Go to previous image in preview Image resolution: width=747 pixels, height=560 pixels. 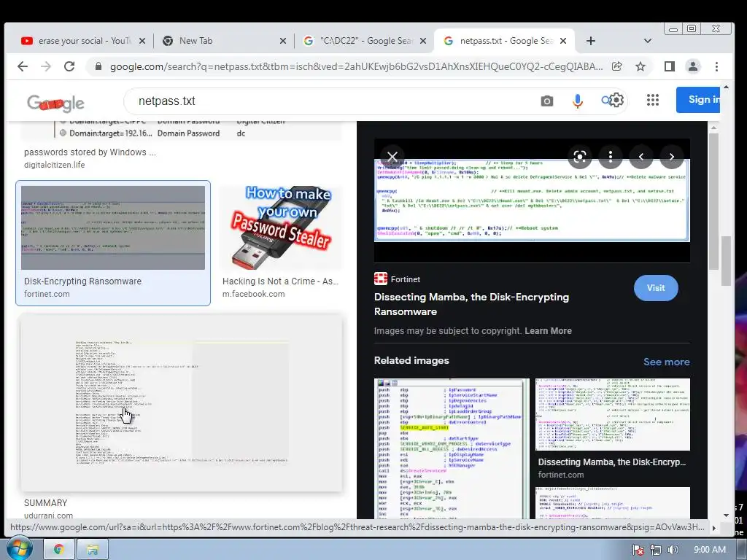(x=641, y=157)
